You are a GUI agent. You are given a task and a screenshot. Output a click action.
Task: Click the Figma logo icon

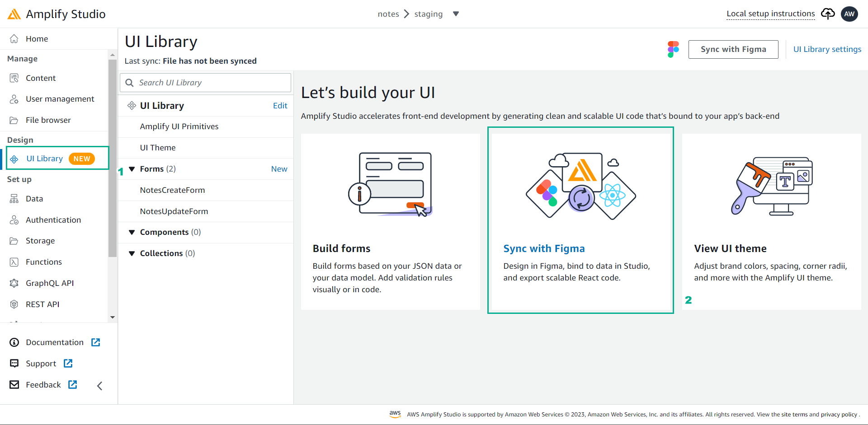point(673,49)
